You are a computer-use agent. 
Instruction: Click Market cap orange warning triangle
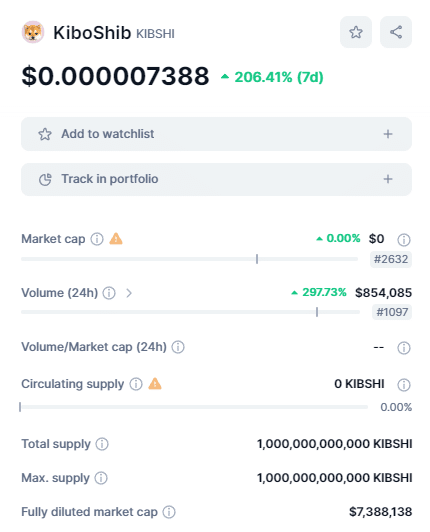point(116,239)
